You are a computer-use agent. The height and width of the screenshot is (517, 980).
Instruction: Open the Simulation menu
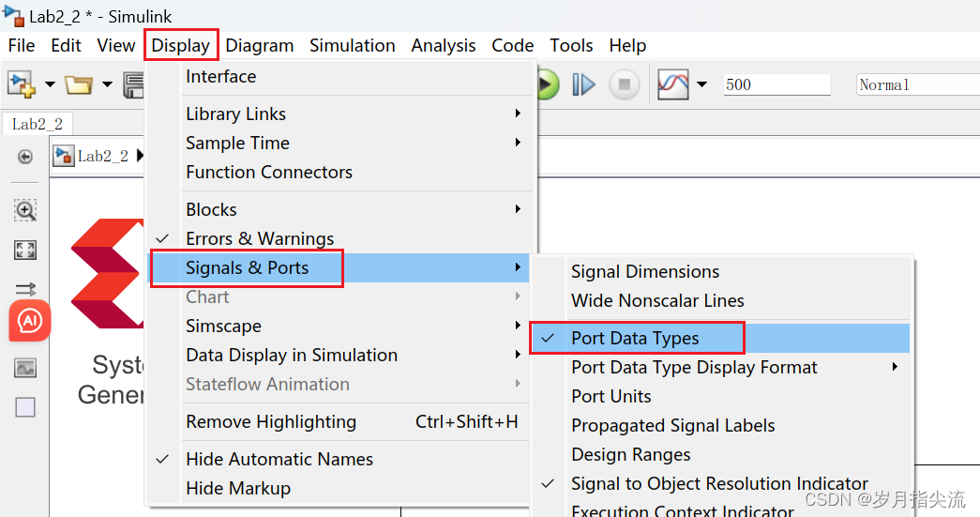click(x=353, y=46)
